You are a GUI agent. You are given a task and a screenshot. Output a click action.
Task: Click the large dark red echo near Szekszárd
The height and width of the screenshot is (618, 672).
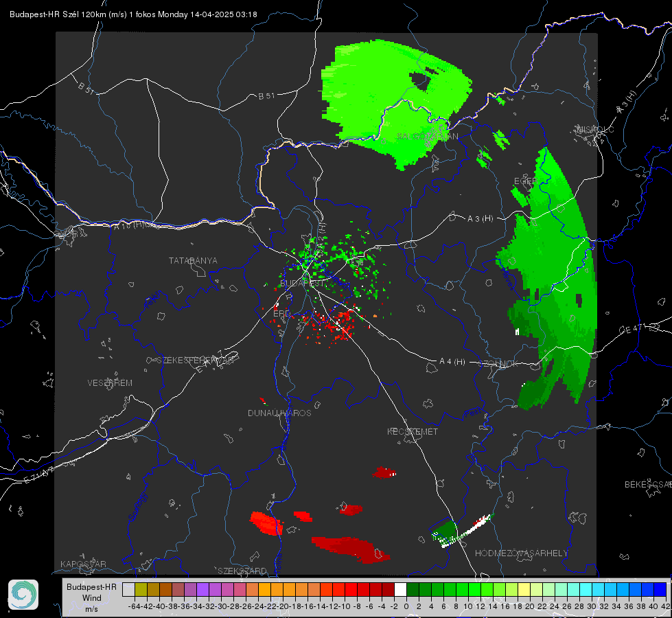point(351,549)
